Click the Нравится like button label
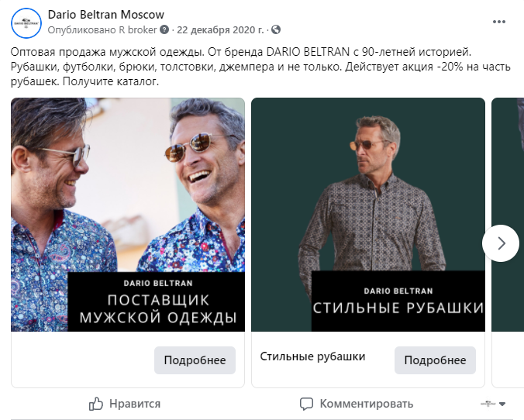This screenshot has height=420, width=524. click(135, 403)
